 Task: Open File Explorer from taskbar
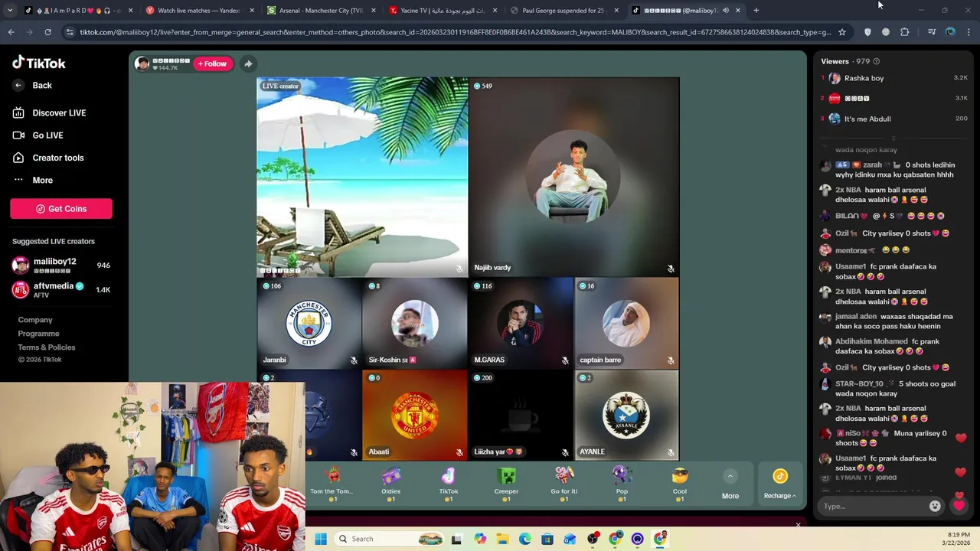[503, 539]
